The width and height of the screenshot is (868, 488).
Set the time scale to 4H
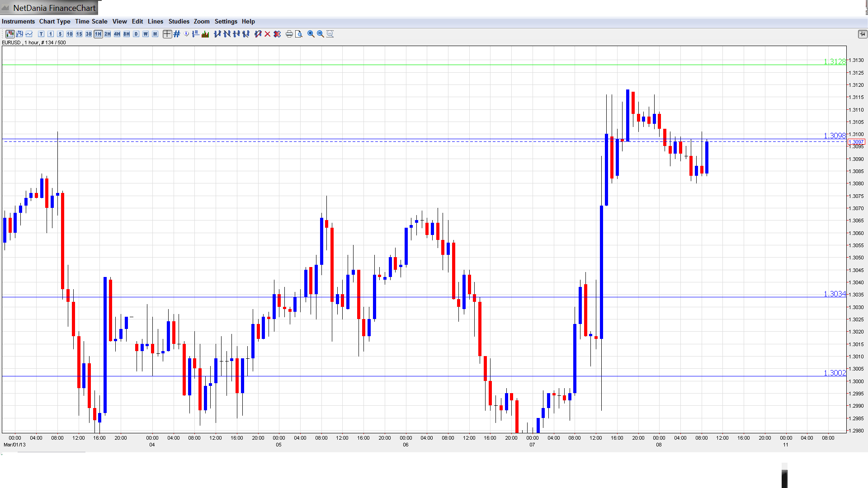click(117, 34)
